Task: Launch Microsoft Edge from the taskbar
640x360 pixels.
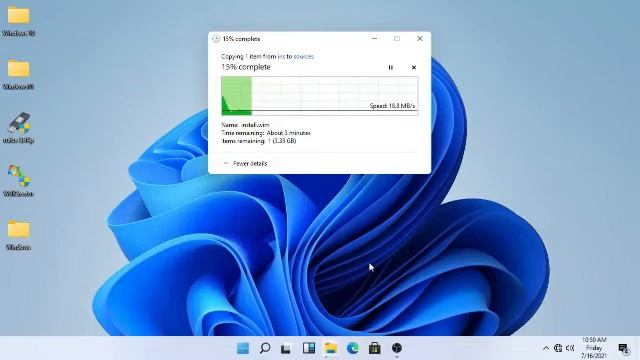Action: 353,348
